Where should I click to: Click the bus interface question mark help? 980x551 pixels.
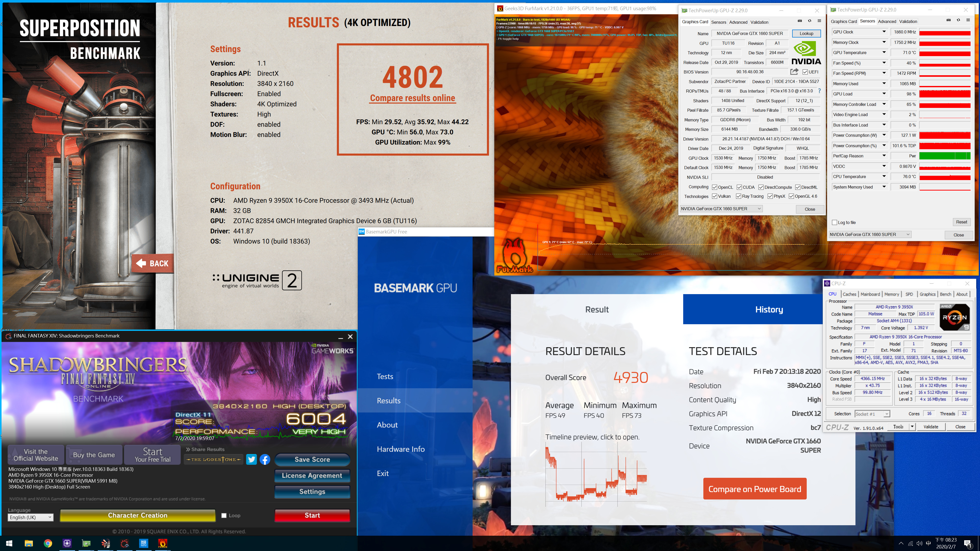819,91
